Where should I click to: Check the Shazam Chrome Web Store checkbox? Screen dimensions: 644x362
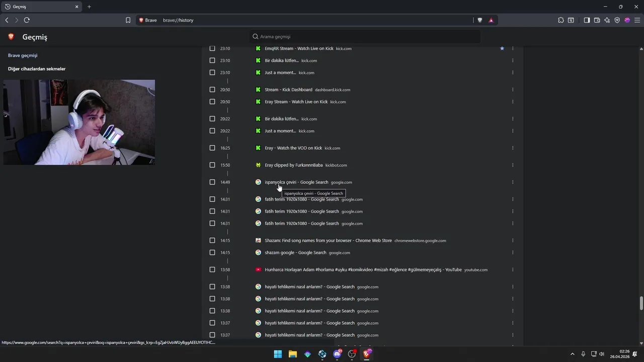pyautogui.click(x=212, y=240)
